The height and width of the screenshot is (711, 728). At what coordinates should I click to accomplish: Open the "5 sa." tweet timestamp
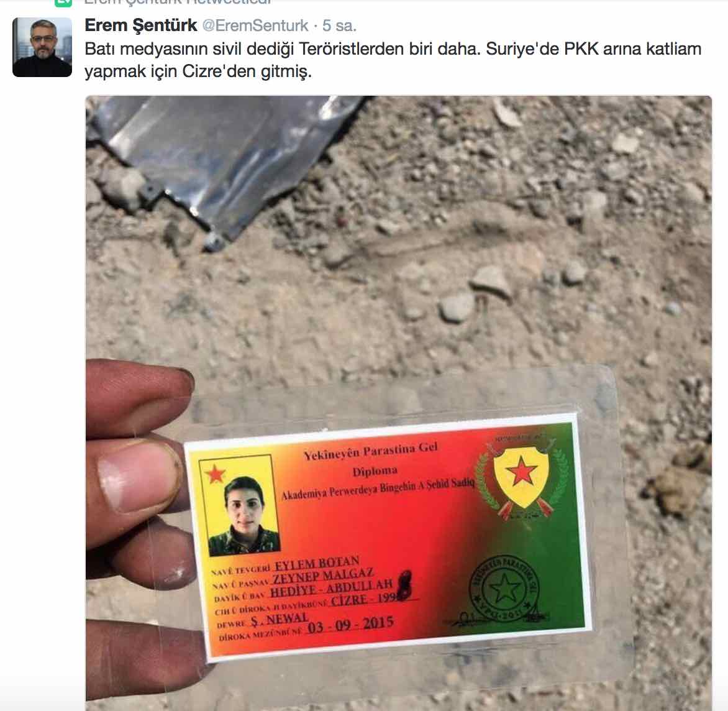point(339,25)
